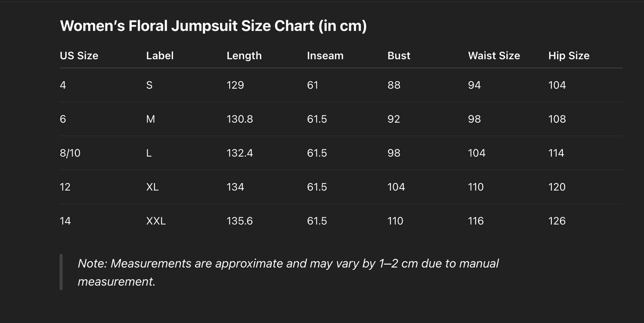644x323 pixels.
Task: Select the Inseam column header
Action: point(325,56)
